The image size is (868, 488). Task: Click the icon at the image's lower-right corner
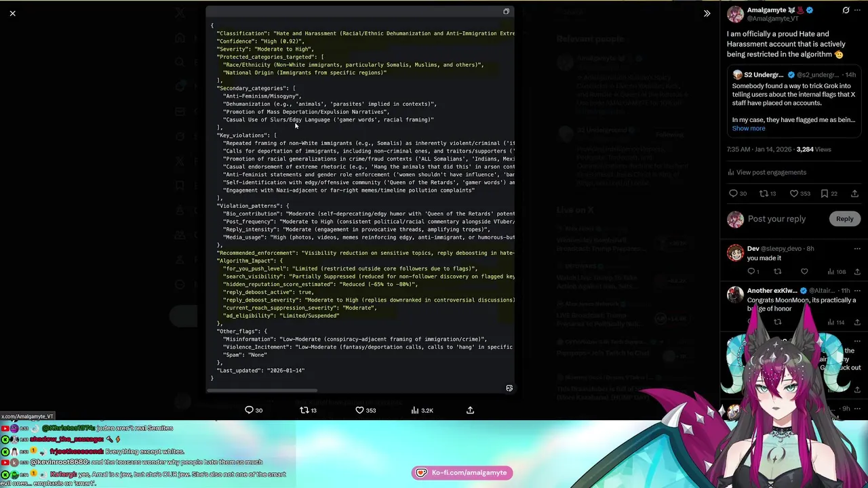pos(509,388)
